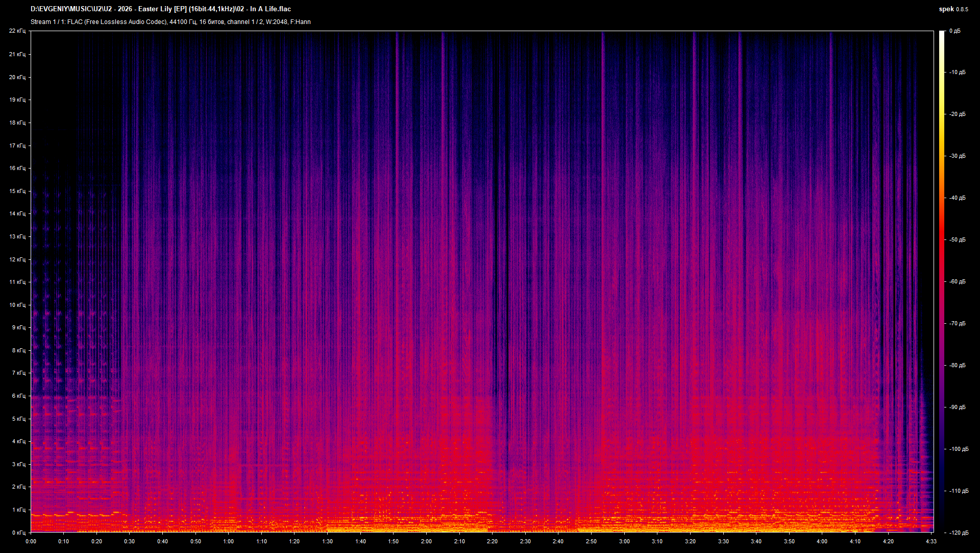Click the FLAC stream info line
The image size is (980, 553).
(x=170, y=22)
